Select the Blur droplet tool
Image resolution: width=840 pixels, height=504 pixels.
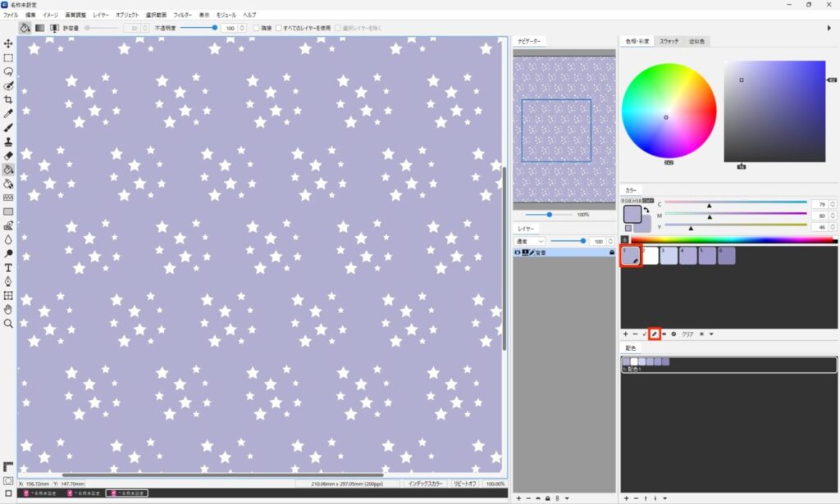(8, 239)
